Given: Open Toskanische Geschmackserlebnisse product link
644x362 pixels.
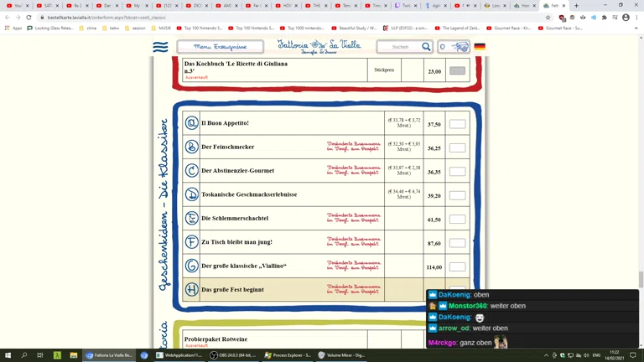Looking at the screenshot, I should [x=248, y=194].
